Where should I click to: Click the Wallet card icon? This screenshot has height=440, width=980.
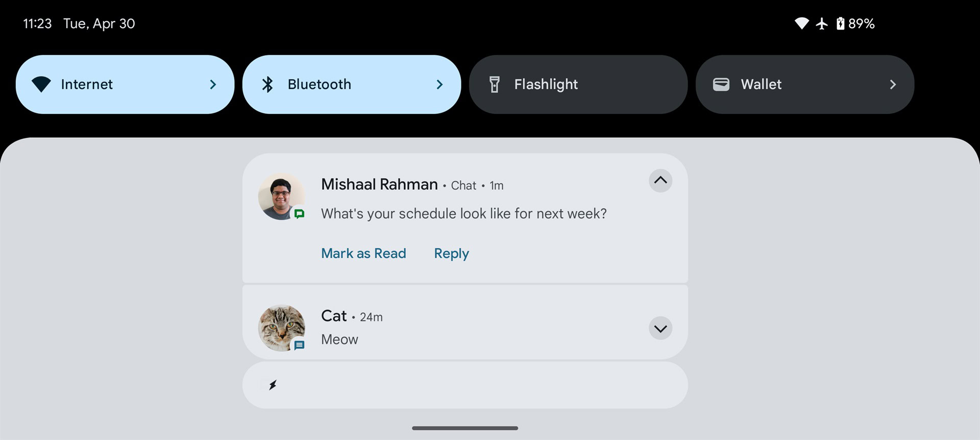(x=721, y=84)
